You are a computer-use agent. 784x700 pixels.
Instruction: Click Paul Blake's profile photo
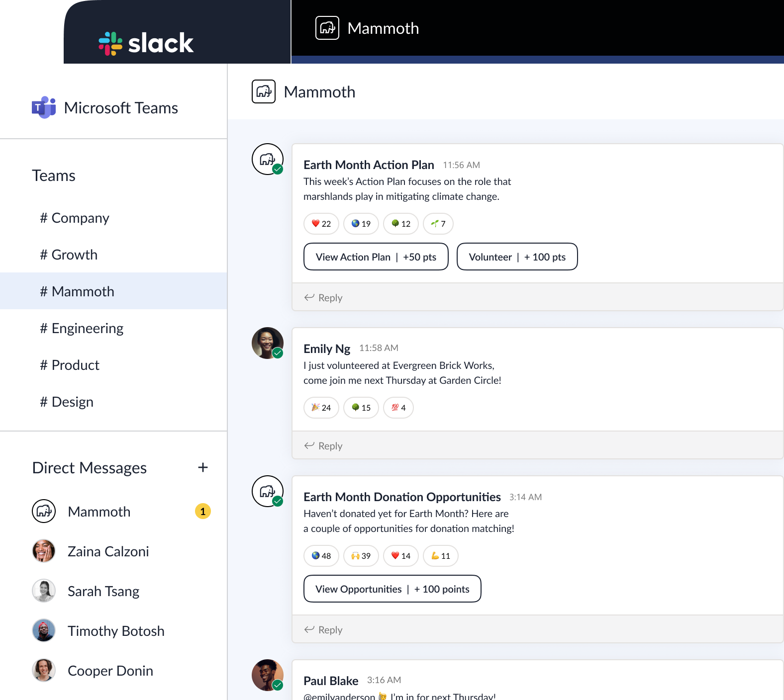[x=268, y=675]
